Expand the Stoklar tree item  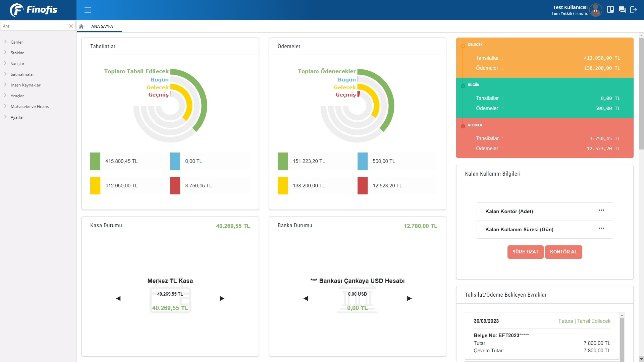point(17,53)
